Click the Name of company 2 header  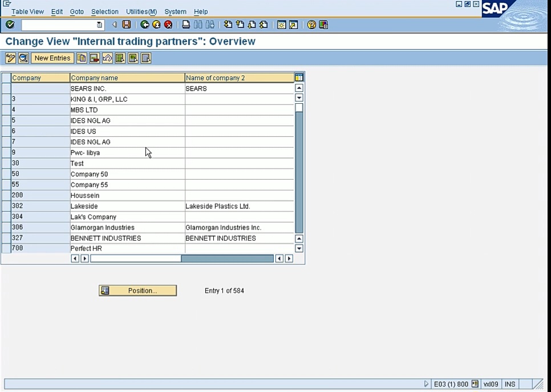click(x=240, y=78)
